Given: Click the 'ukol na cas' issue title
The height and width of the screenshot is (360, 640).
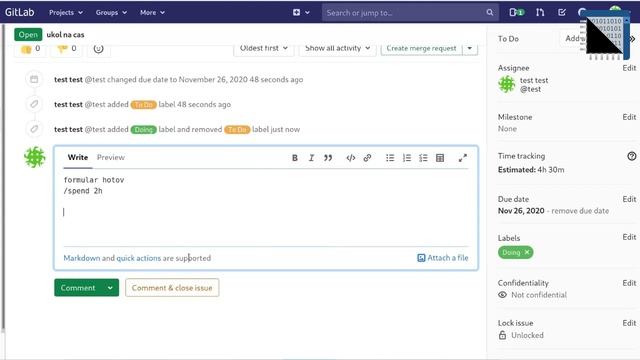Looking at the screenshot, I should [65, 35].
